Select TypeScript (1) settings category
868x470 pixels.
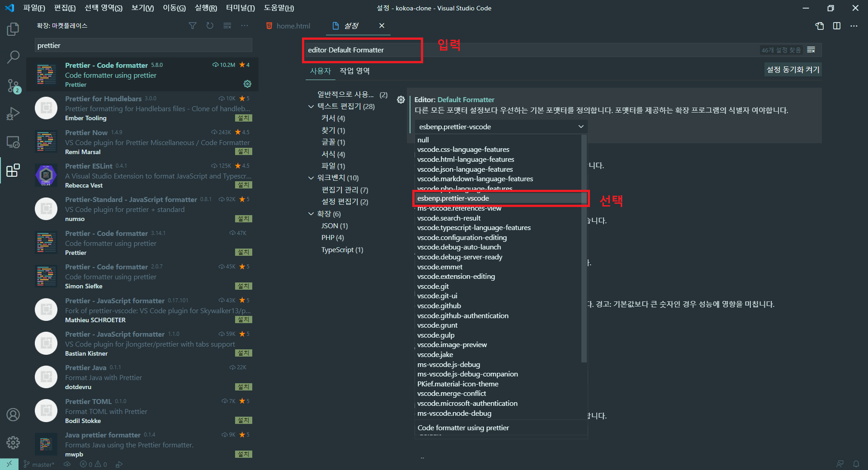click(342, 250)
